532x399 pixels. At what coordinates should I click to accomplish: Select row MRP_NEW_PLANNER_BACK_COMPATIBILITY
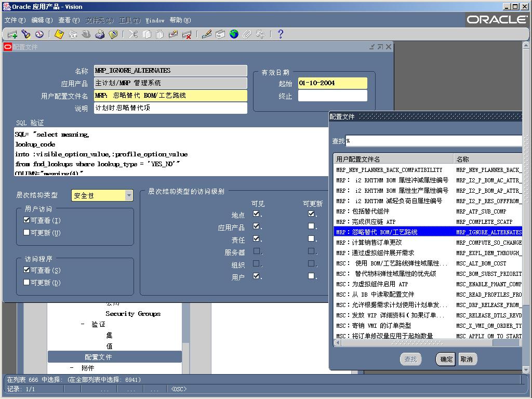428,170
